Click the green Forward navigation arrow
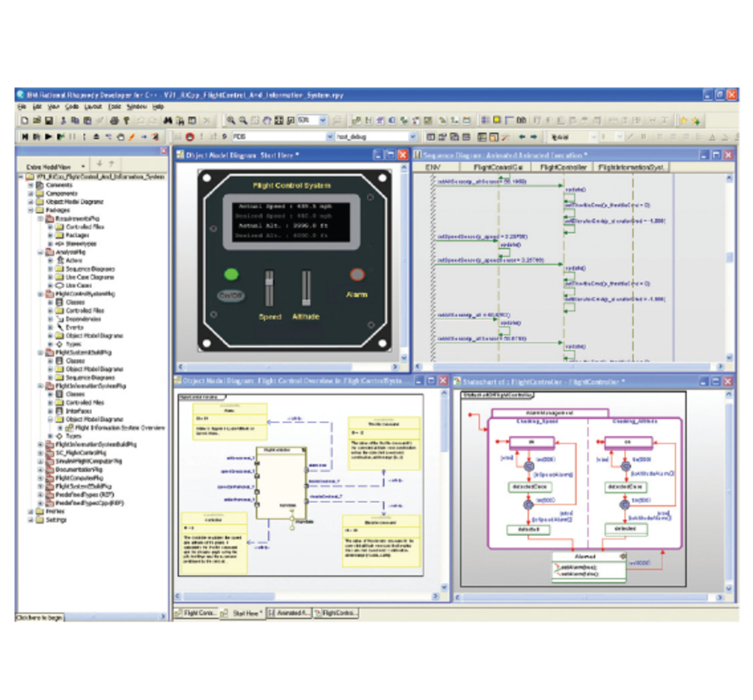This screenshot has width=753, height=700. pos(534,136)
